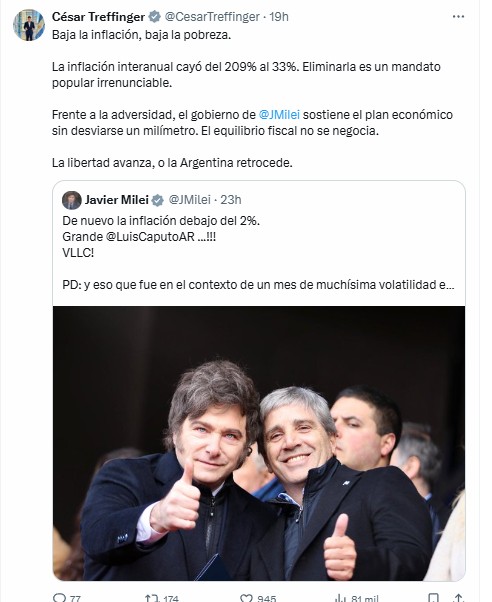Viewport: 492px width, 602px height.
Task: Click Javier Milei's verified badge
Action: [x=157, y=200]
